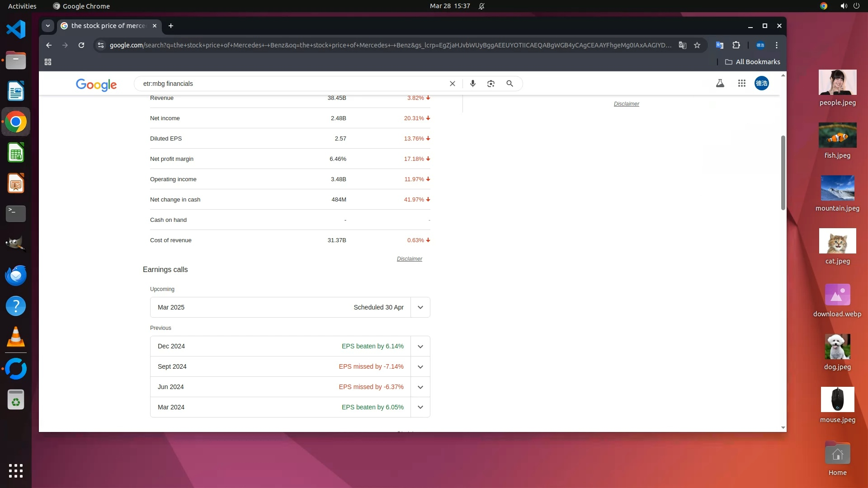Click the magnifier search button
The width and height of the screenshot is (868, 488).
coord(509,84)
